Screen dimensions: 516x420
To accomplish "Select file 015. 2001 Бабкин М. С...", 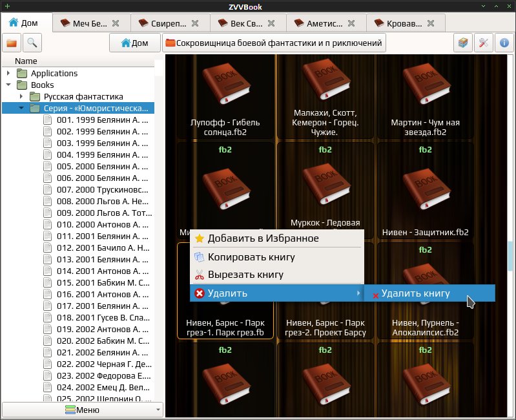I will [102, 283].
